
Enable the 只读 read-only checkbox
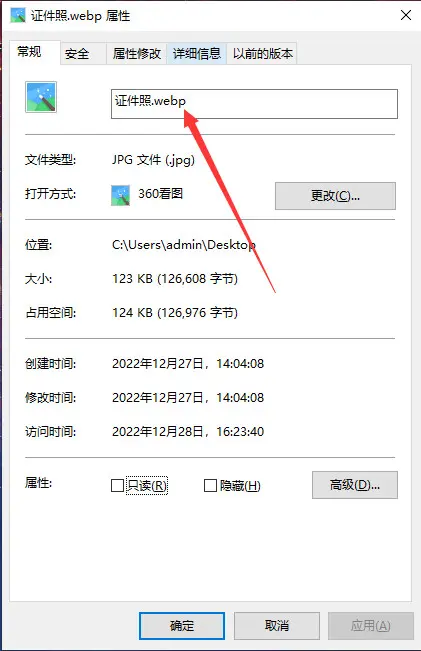coord(117,485)
